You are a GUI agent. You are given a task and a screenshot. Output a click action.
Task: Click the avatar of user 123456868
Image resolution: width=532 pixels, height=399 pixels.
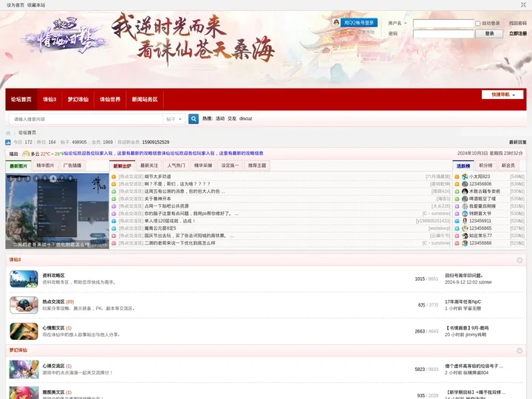[x=465, y=243]
